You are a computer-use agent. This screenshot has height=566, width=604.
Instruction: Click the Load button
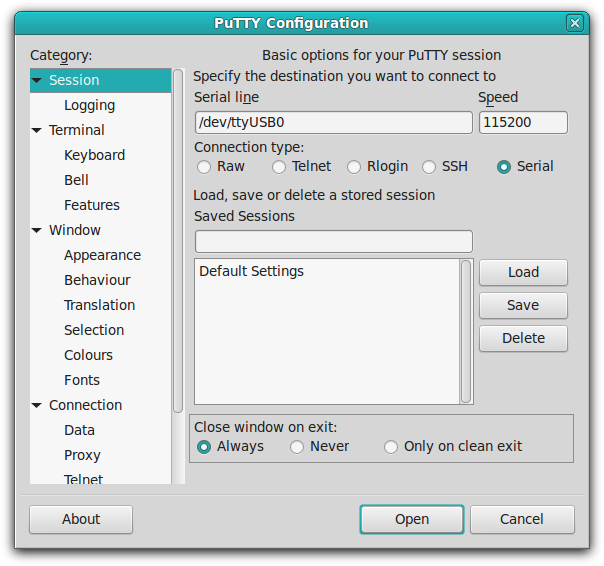tap(523, 272)
